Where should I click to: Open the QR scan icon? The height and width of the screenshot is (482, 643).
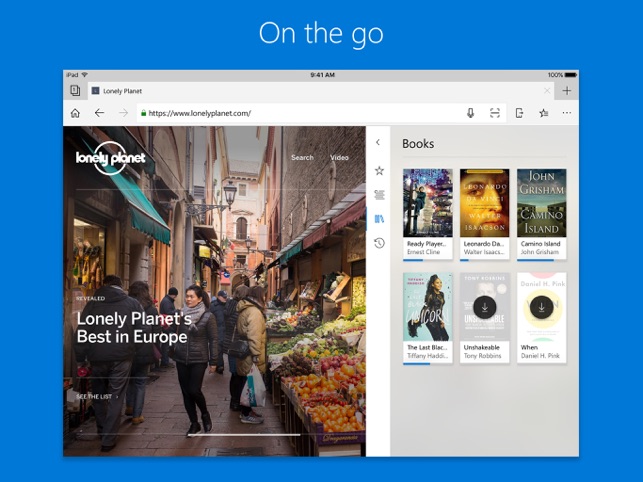click(x=495, y=113)
